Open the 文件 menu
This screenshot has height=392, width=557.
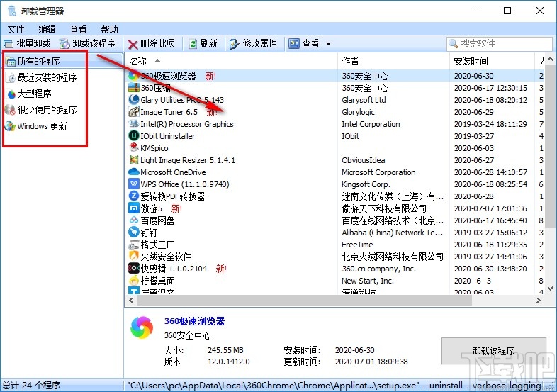16,29
